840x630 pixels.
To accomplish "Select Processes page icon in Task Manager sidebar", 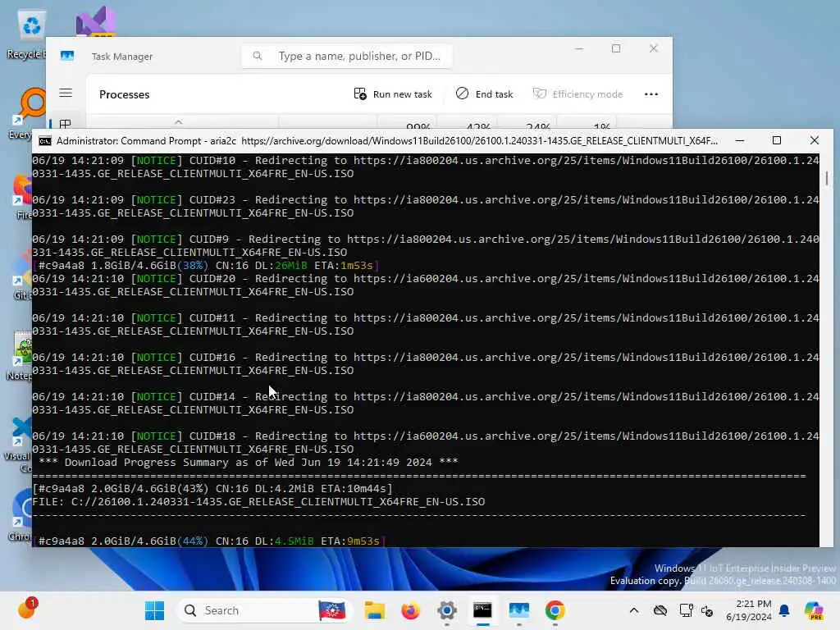I will click(x=65, y=124).
